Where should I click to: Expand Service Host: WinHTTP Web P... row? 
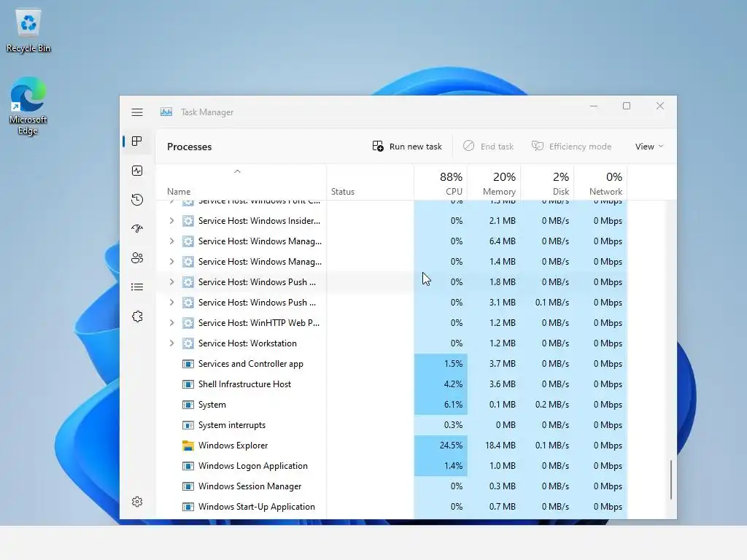(x=171, y=323)
